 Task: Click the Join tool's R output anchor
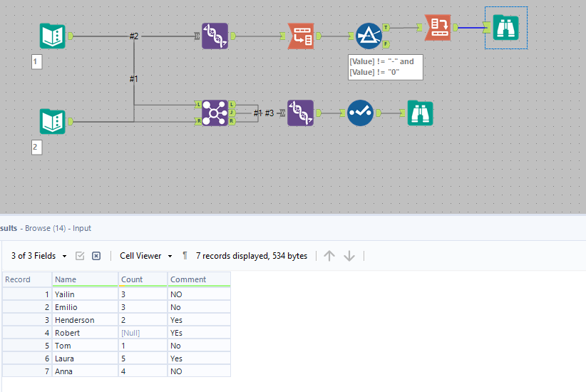(232, 121)
